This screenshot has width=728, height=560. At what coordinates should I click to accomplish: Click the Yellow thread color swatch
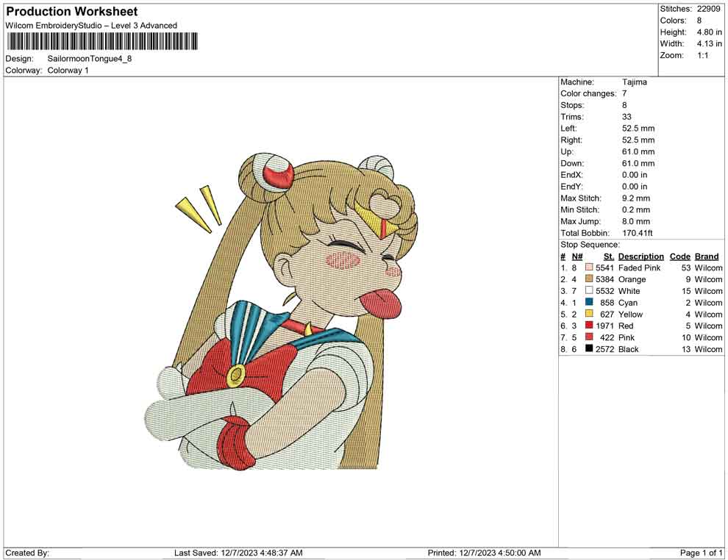click(589, 314)
